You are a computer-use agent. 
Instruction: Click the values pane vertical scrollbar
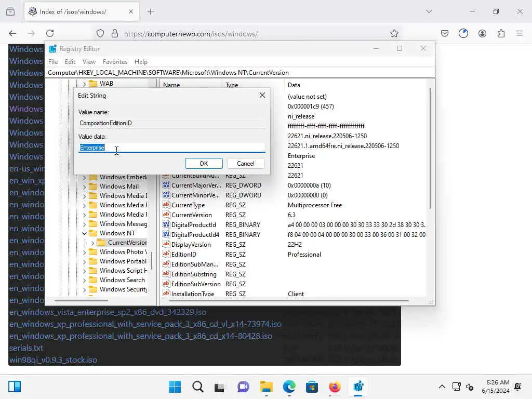430,148
